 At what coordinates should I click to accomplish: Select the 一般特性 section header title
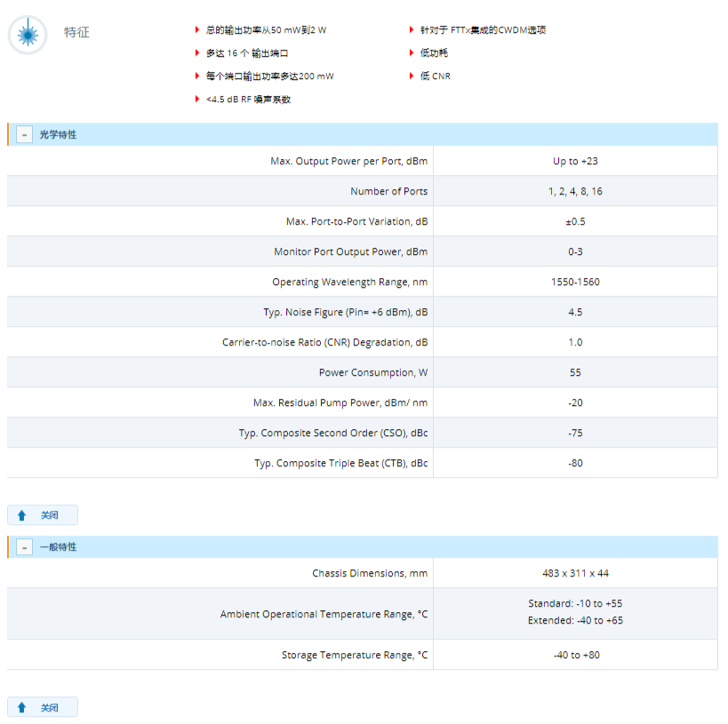pyautogui.click(x=58, y=547)
